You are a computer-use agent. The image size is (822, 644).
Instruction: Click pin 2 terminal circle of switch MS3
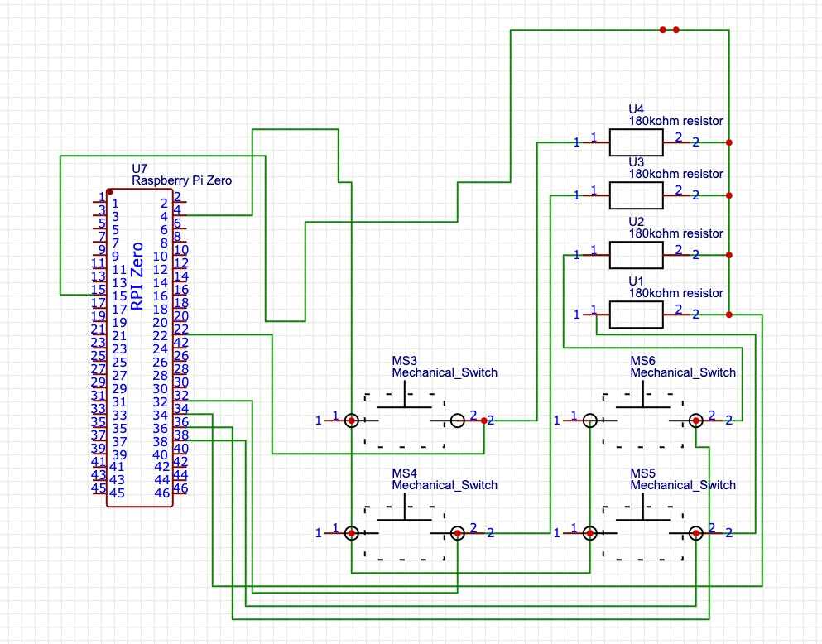click(458, 421)
